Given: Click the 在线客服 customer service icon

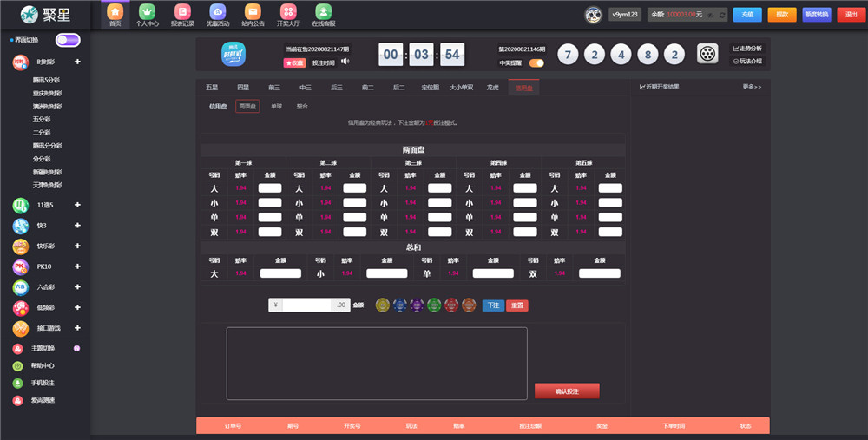Looking at the screenshot, I should click(x=323, y=12).
